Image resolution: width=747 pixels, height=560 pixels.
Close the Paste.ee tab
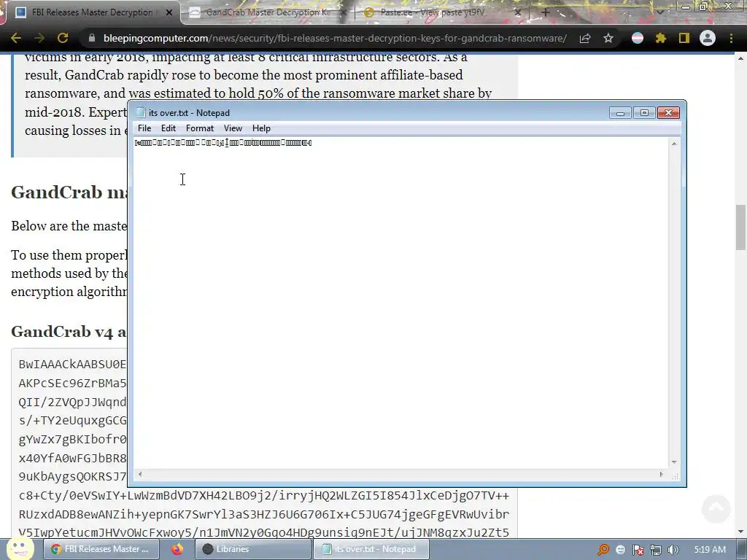(518, 12)
